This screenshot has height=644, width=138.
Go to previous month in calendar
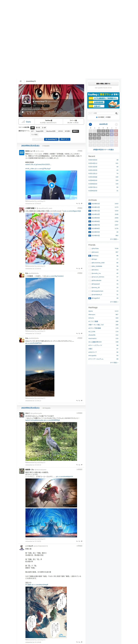coord(90,124)
